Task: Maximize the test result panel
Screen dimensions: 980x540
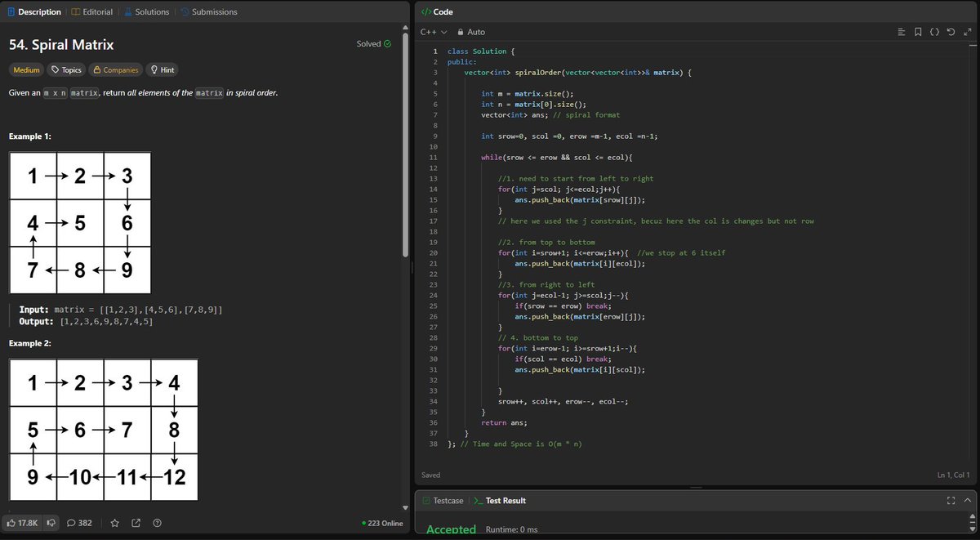Action: click(951, 501)
